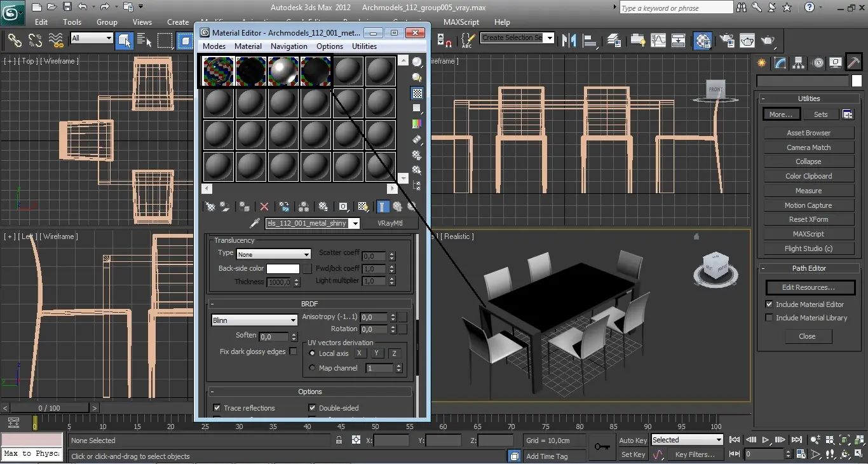Click Put to Library icon

point(323,207)
